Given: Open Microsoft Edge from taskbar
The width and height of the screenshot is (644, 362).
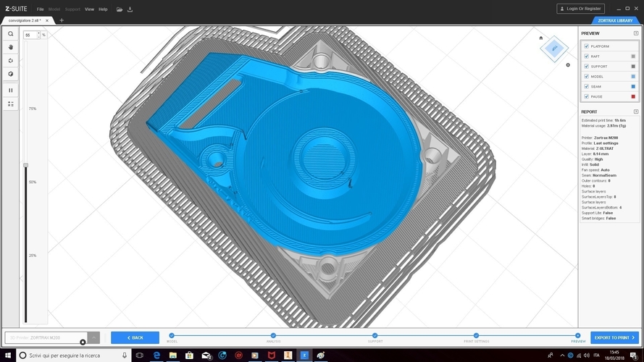Looking at the screenshot, I should pos(156,355).
